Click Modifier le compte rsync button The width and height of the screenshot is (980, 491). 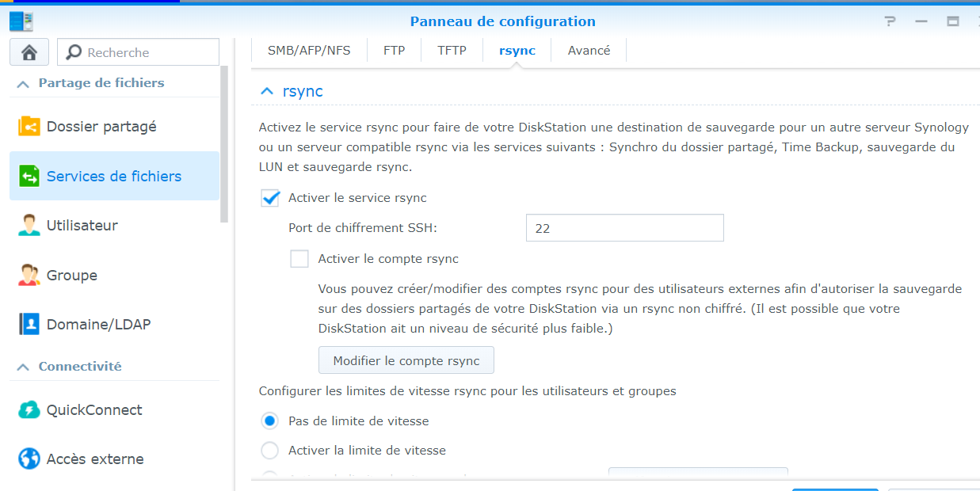[406, 360]
